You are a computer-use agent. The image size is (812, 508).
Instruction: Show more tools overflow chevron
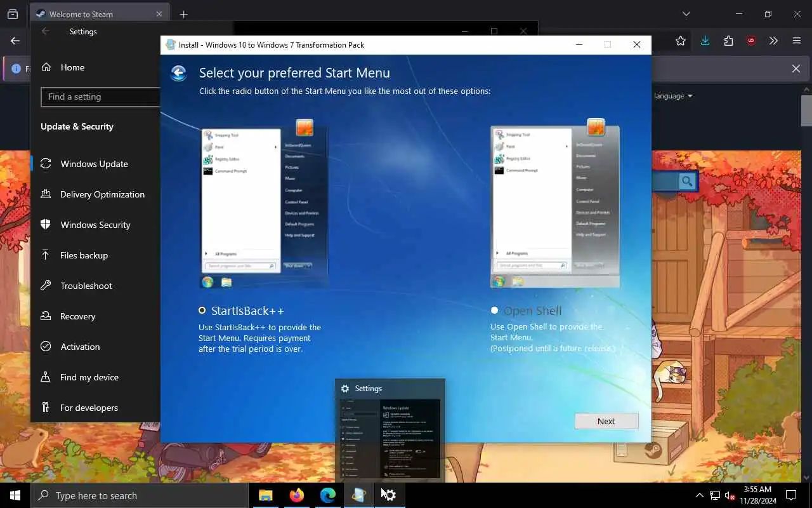[773, 41]
